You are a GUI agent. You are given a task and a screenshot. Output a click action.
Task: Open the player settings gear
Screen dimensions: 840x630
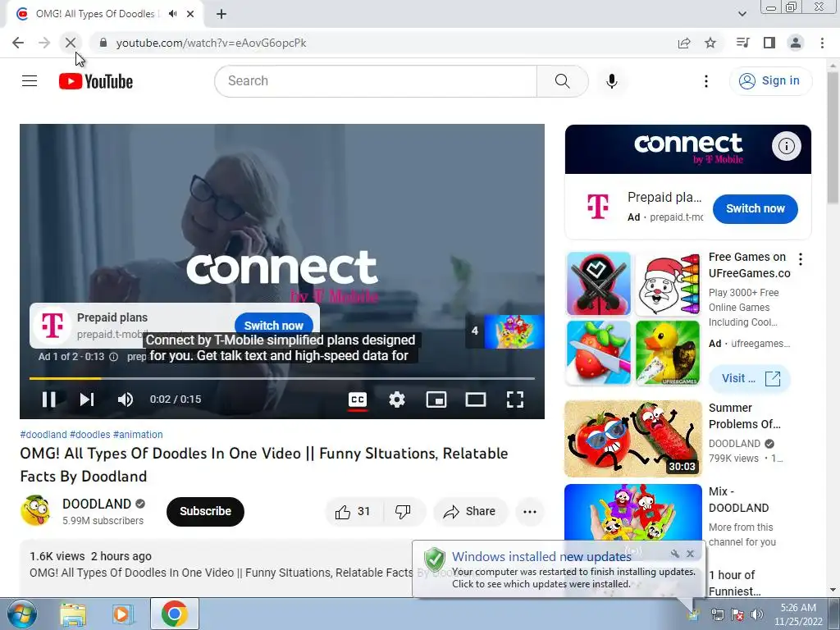(397, 399)
